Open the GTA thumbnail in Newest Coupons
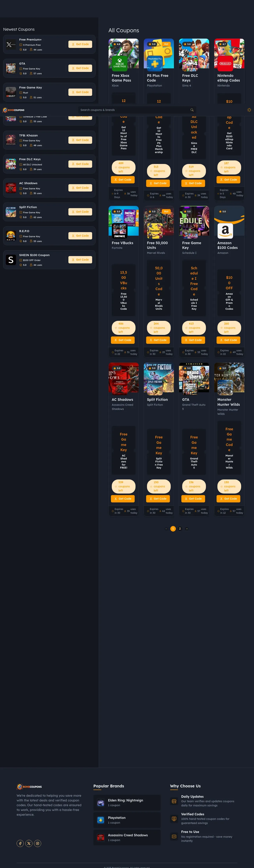 (x=11, y=68)
